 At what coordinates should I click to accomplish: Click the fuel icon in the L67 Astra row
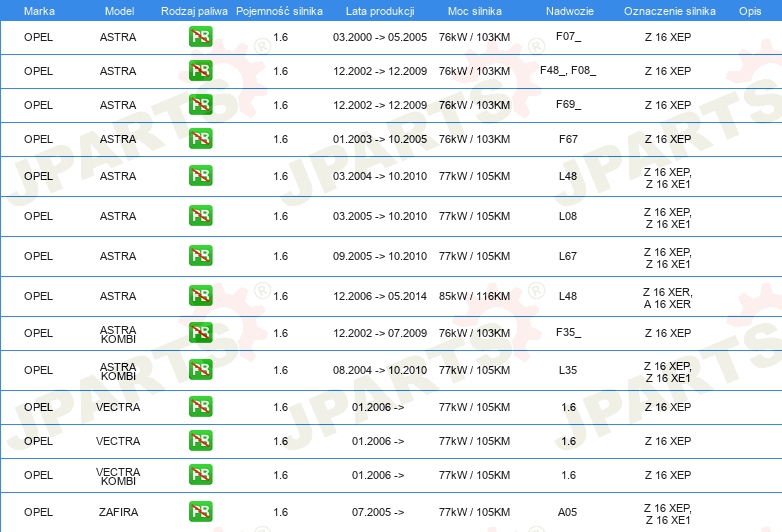coord(200,256)
